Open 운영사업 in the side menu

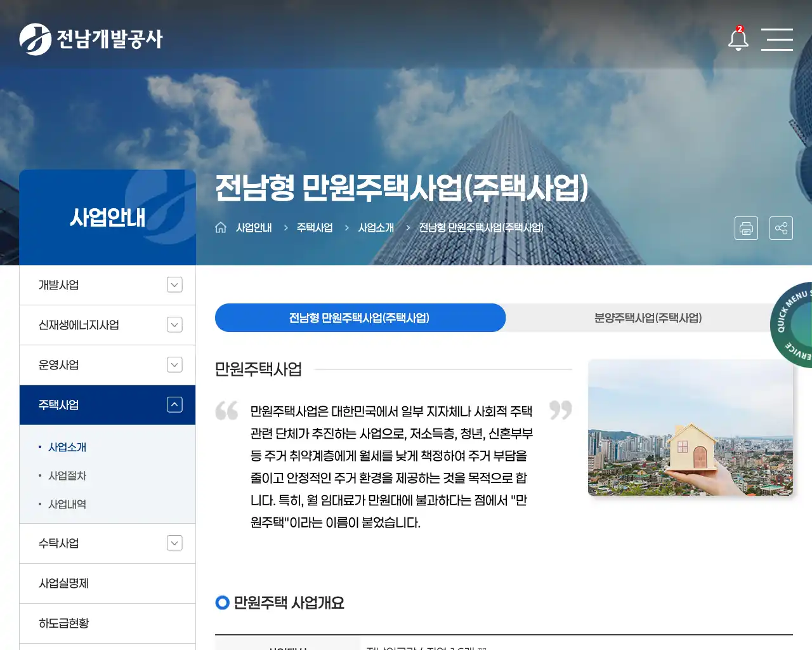pyautogui.click(x=107, y=365)
